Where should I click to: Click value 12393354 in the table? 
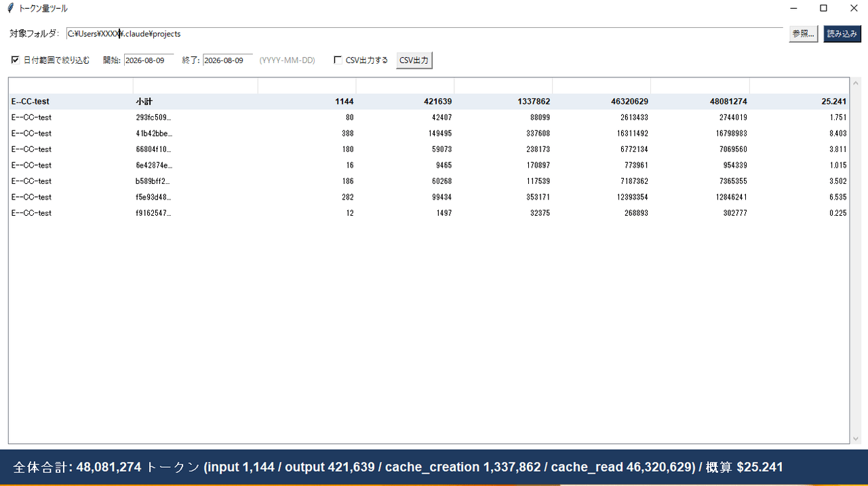[632, 198]
